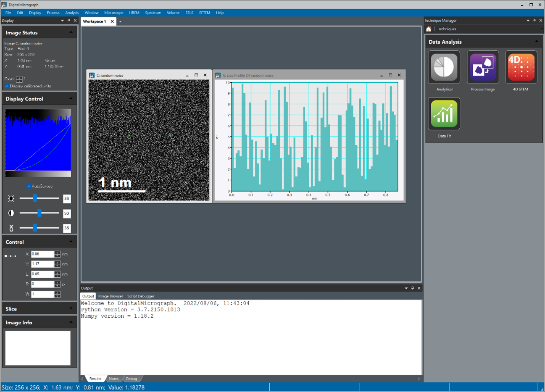Open the Microscope menu
Screen dimensions: 545x392
pos(113,13)
